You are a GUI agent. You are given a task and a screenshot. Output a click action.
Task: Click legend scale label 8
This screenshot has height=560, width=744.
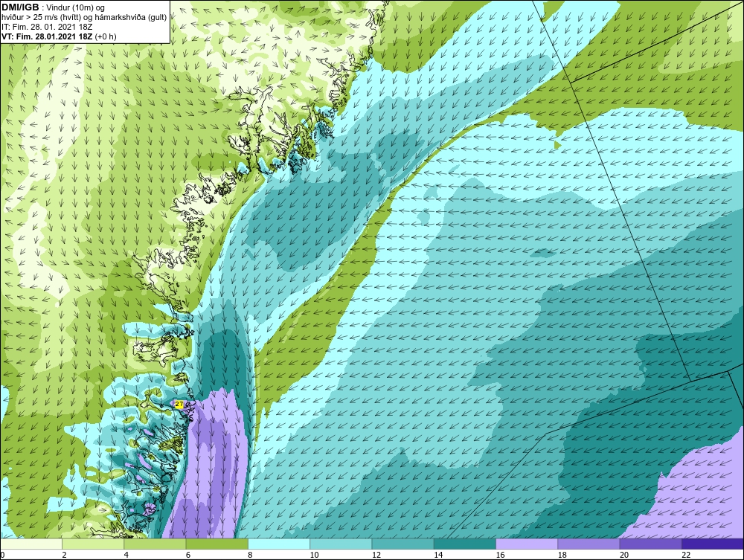tap(250, 555)
